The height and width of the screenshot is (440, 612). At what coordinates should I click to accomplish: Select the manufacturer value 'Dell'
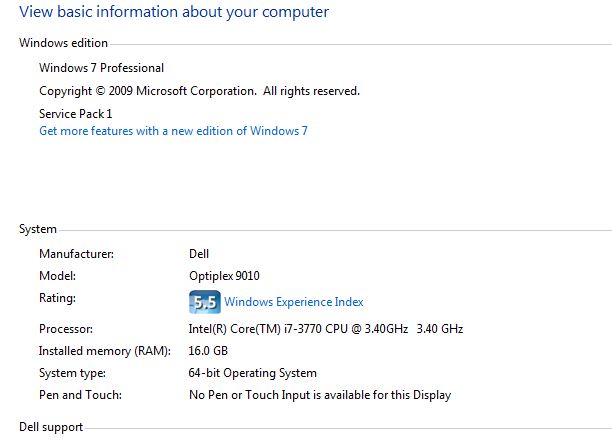[199, 254]
